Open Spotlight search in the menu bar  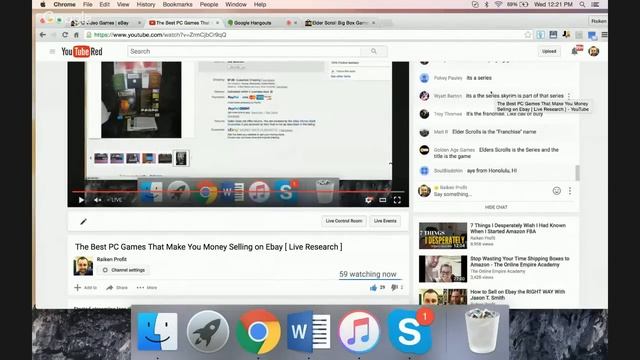[x=582, y=4]
